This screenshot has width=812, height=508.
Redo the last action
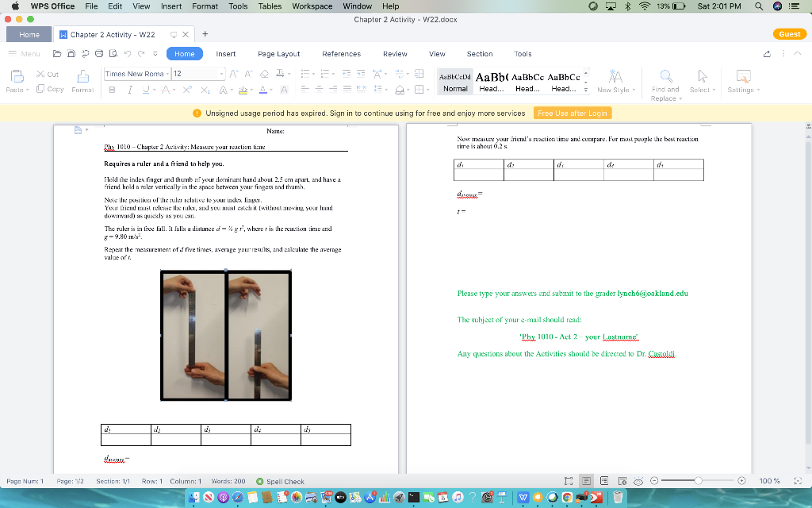(x=141, y=53)
